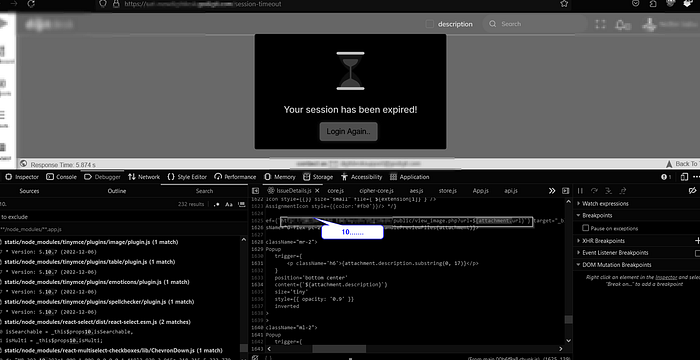Screen dimensions: 700x360
Task: Click the hourglass session-expired icon
Action: click(350, 71)
